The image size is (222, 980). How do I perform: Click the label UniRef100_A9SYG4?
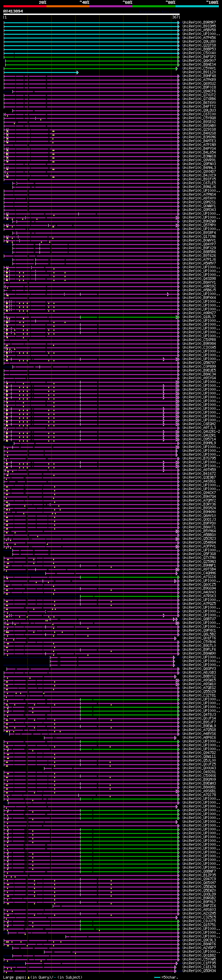point(199,378)
